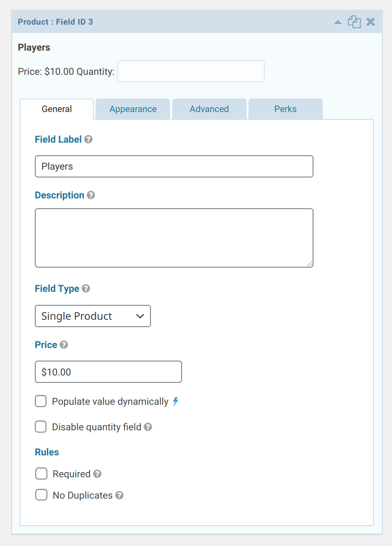
Task: Show help icon beside Required
Action: [98, 474]
